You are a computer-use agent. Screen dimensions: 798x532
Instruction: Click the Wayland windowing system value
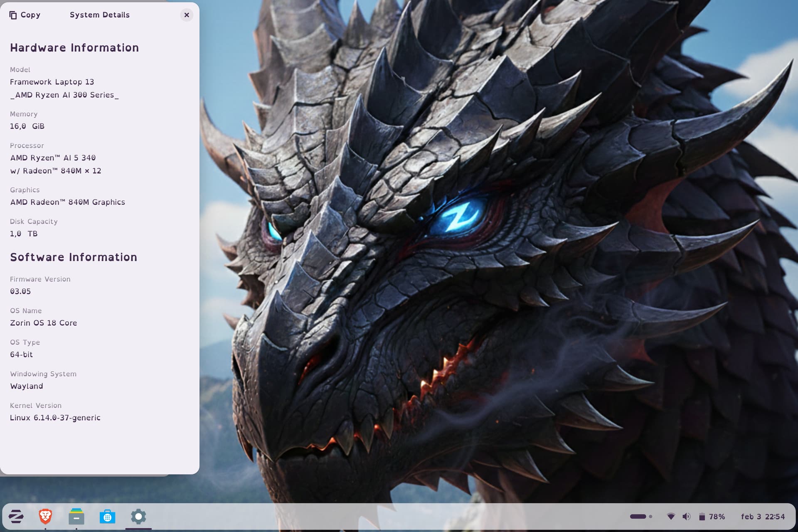(x=27, y=386)
